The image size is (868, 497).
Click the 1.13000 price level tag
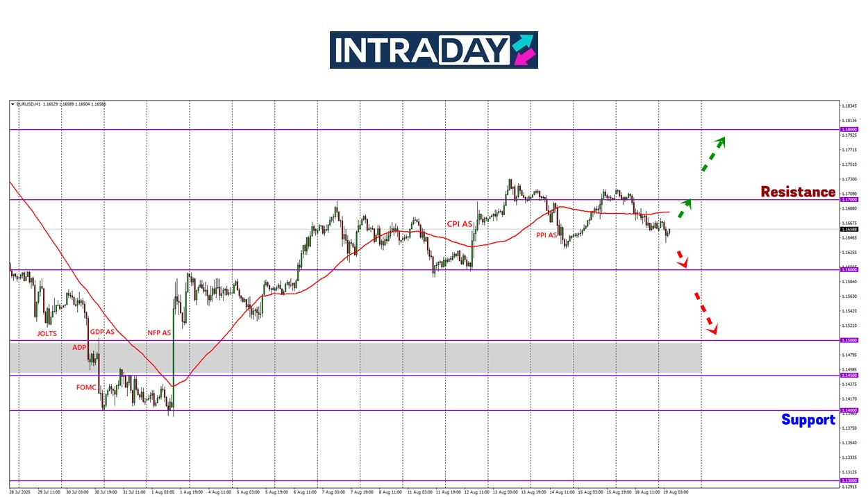[x=849, y=480]
